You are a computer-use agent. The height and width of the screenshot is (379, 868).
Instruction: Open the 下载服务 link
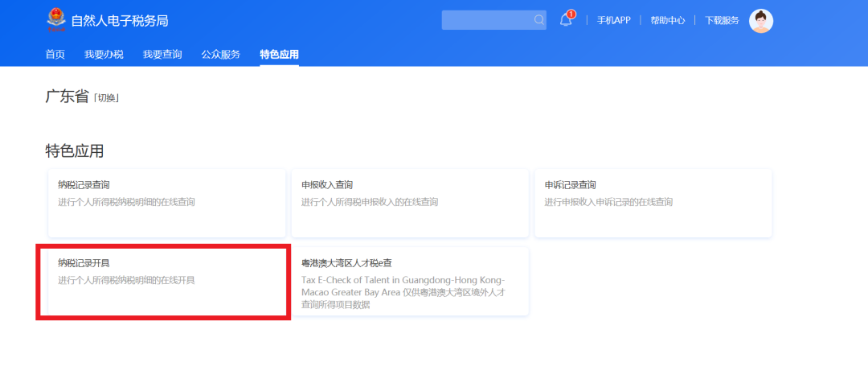[722, 20]
